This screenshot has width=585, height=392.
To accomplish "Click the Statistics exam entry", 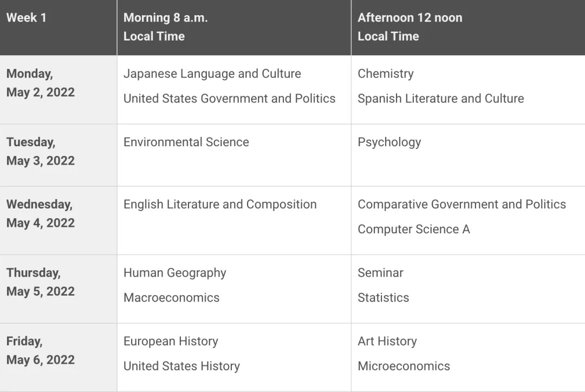I will pyautogui.click(x=383, y=298).
